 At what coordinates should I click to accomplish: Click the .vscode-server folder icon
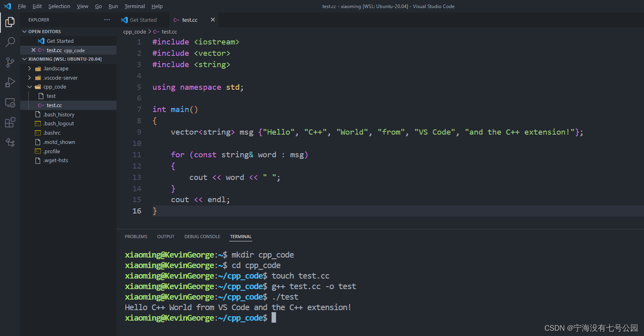coord(38,78)
